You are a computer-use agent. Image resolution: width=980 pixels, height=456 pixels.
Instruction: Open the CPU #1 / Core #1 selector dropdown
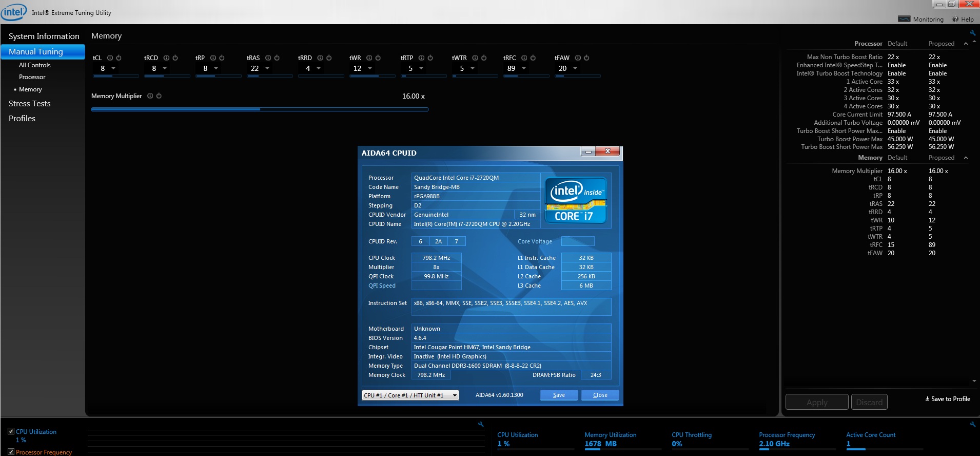[410, 395]
